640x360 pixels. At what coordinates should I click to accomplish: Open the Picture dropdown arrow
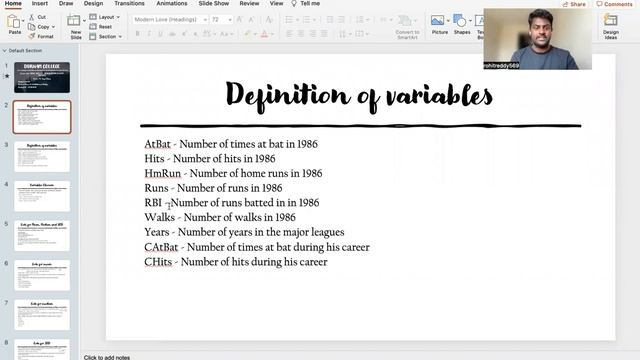448,20
